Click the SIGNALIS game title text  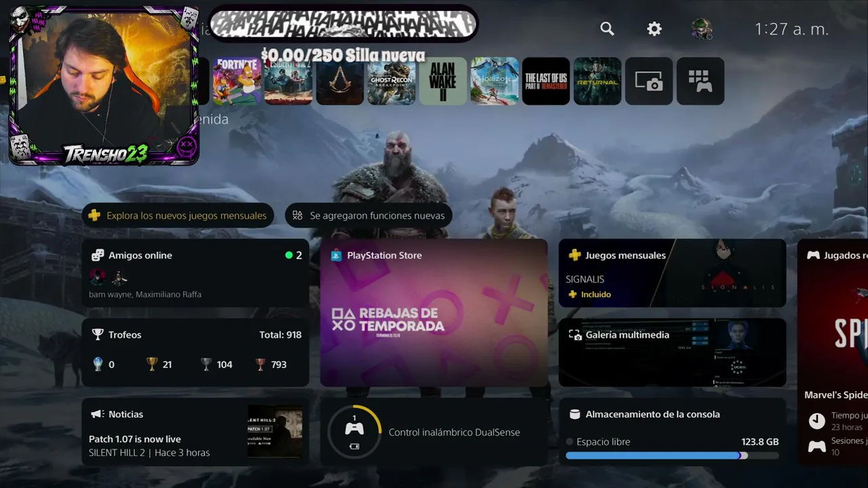coord(585,279)
